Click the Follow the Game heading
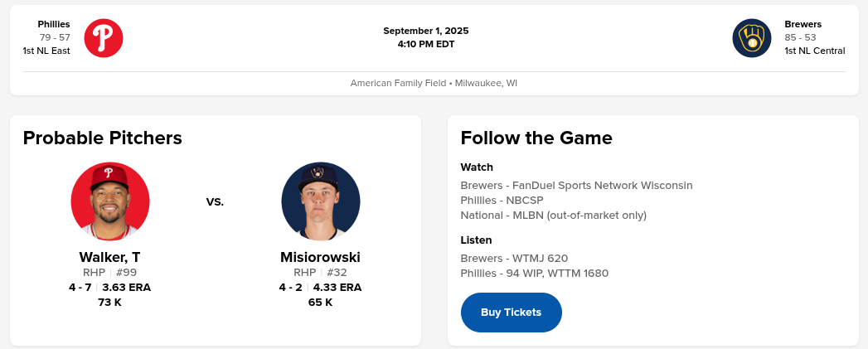This screenshot has width=868, height=349. [536, 138]
